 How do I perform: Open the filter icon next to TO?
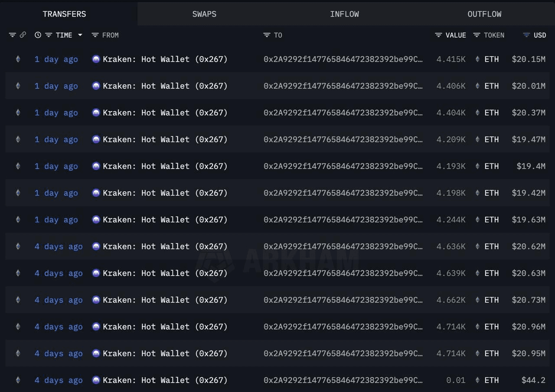pyautogui.click(x=267, y=35)
